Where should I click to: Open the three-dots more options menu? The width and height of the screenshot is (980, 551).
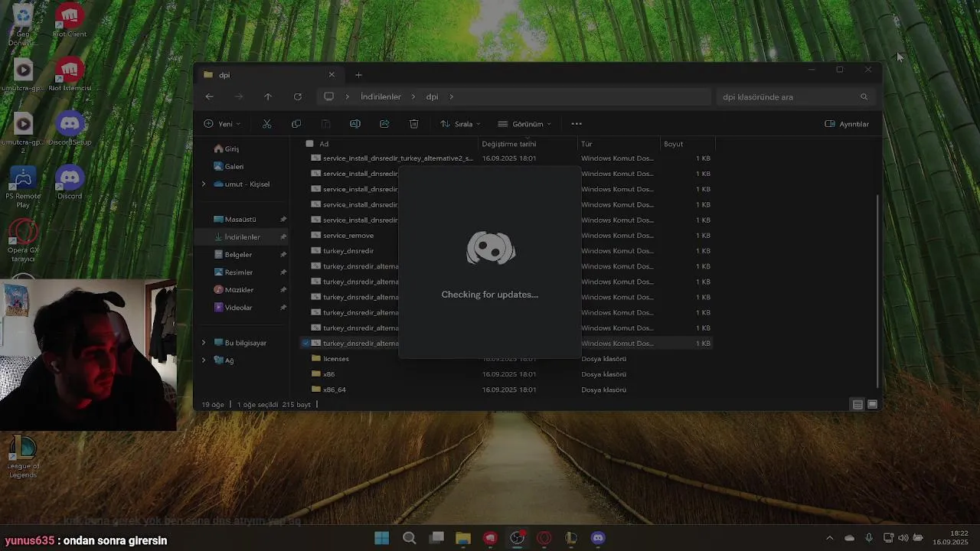pos(577,124)
